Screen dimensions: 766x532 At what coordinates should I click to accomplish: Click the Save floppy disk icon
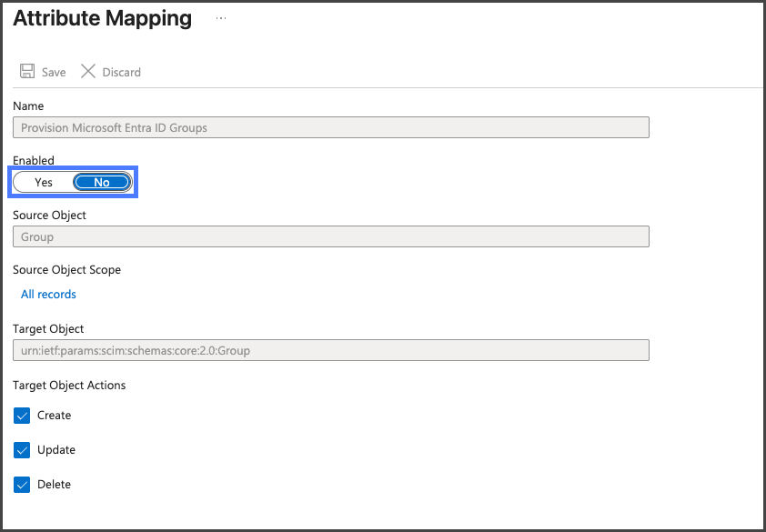point(27,72)
